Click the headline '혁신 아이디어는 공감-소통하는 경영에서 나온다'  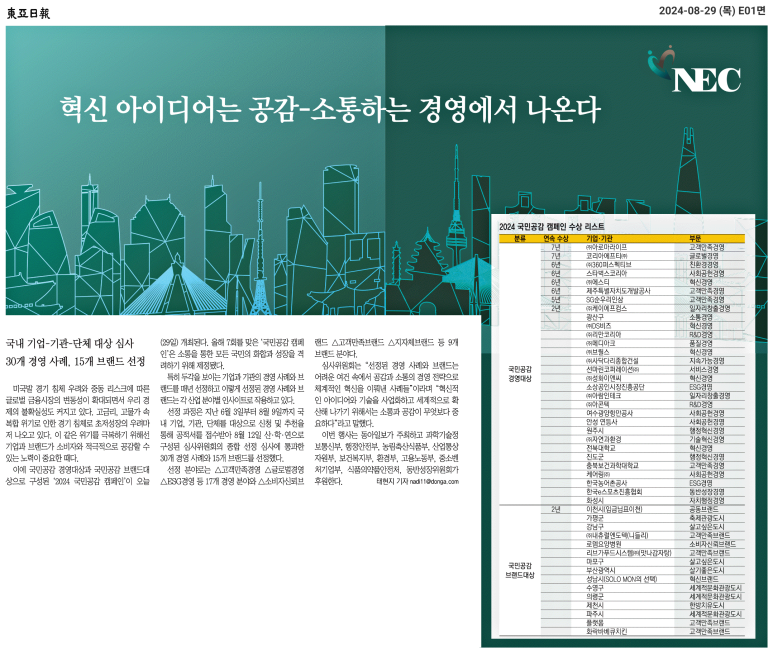click(330, 109)
